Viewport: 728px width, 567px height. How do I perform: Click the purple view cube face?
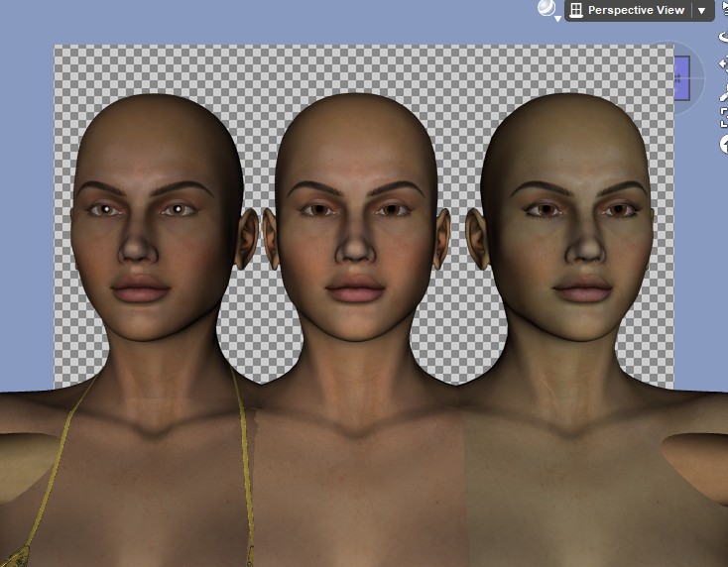(x=681, y=78)
